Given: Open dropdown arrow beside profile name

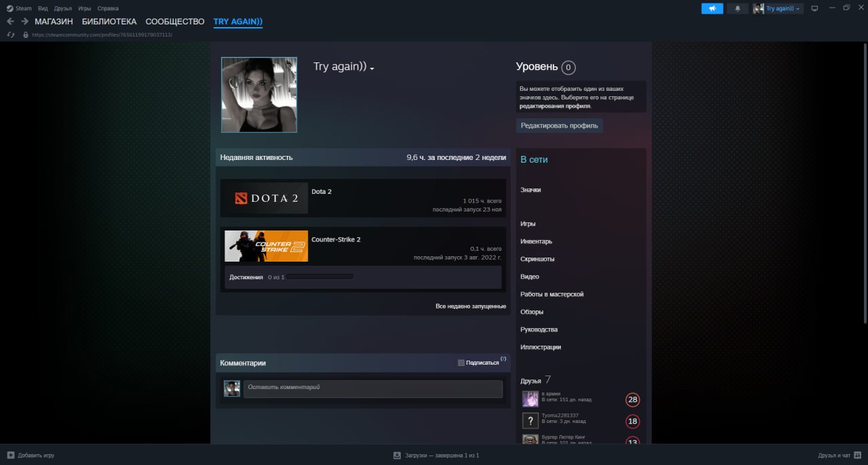Looking at the screenshot, I should click(372, 68).
